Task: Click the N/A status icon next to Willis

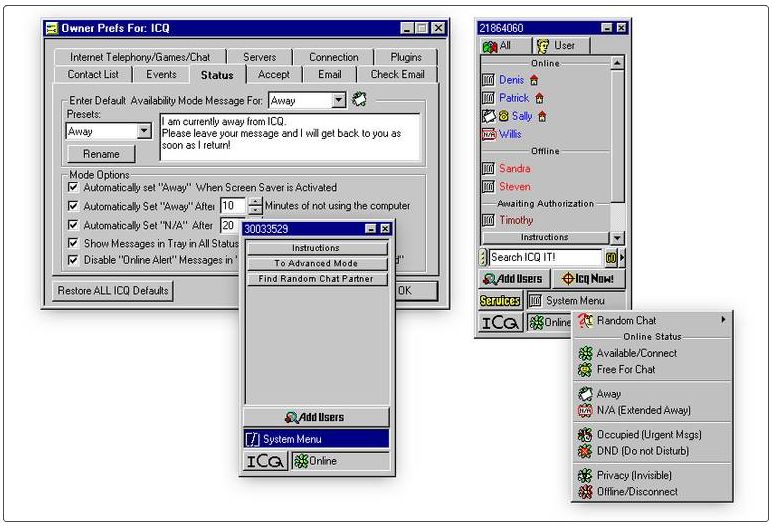Action: [488, 134]
